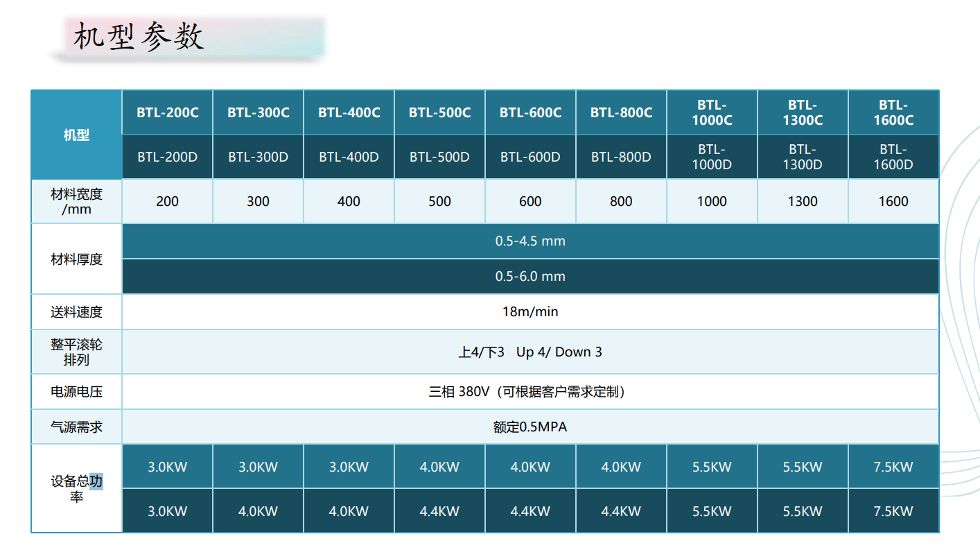980x559 pixels.
Task: Click the 材料厚度 row label
Action: click(x=76, y=259)
